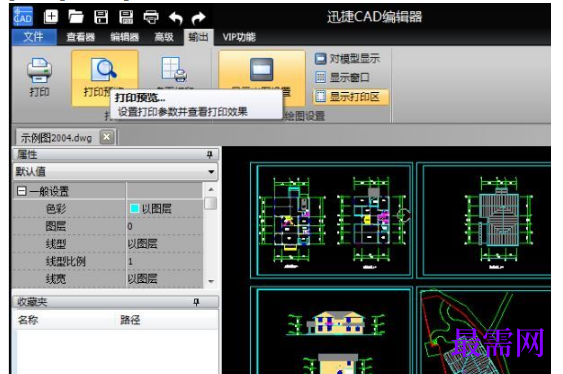Toggle 显示窗口 option
Screen dimensions: 563x374
click(x=342, y=77)
